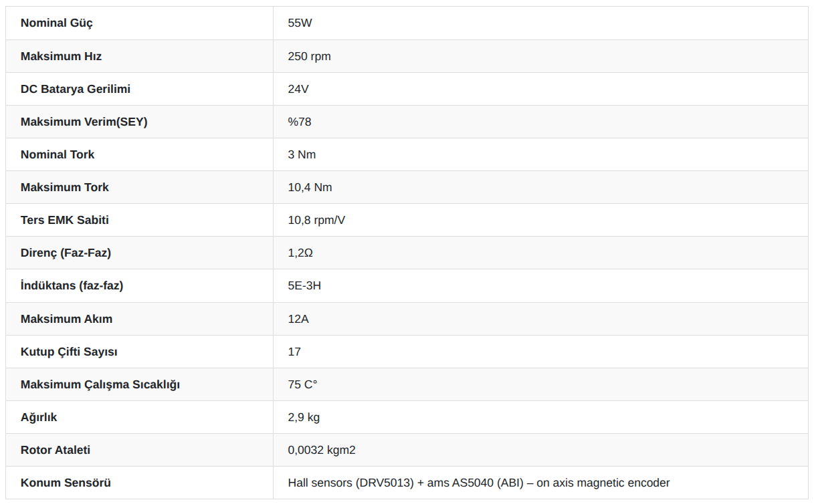Click the Maksimum Hız row label
This screenshot has height=504, width=814.
pyautogui.click(x=61, y=56)
